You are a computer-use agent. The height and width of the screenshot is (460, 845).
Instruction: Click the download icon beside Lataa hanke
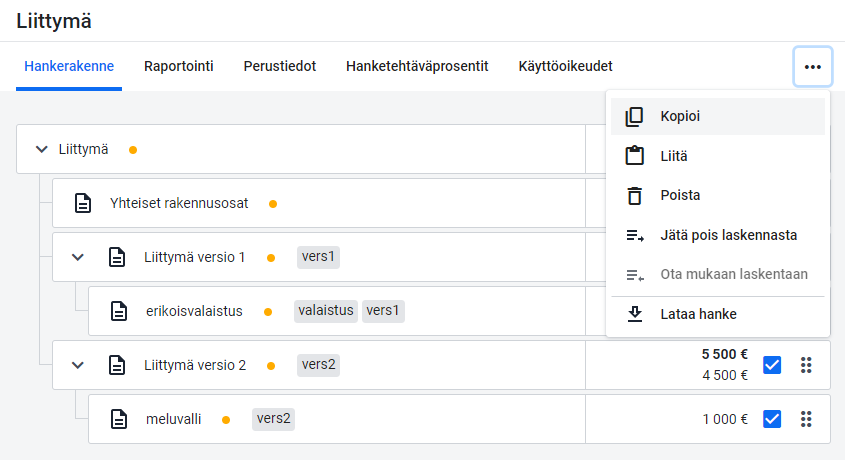click(x=635, y=314)
